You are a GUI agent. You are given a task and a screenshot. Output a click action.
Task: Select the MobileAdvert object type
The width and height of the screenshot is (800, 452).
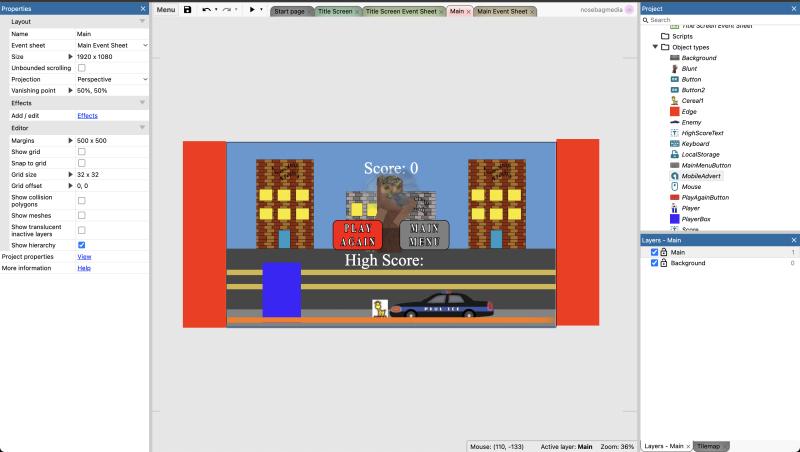pyautogui.click(x=701, y=176)
